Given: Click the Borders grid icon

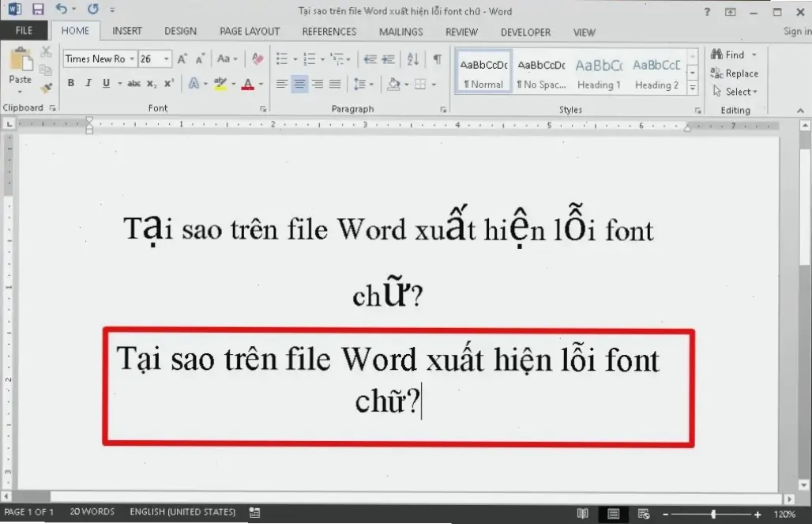Looking at the screenshot, I should (x=420, y=84).
